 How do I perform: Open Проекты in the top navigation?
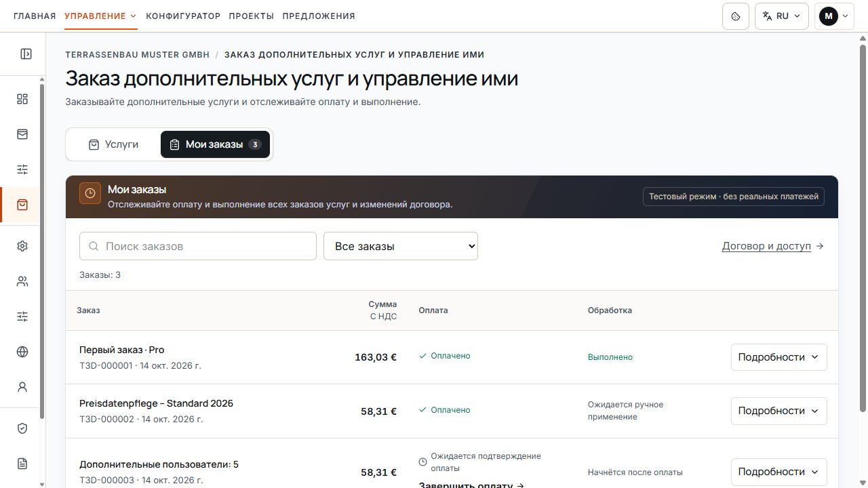point(252,16)
